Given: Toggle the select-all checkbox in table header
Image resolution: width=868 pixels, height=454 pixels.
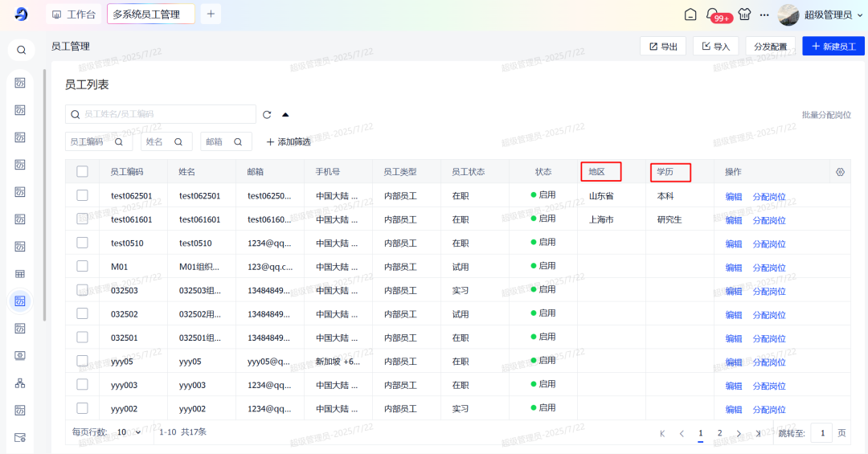Looking at the screenshot, I should (x=82, y=172).
